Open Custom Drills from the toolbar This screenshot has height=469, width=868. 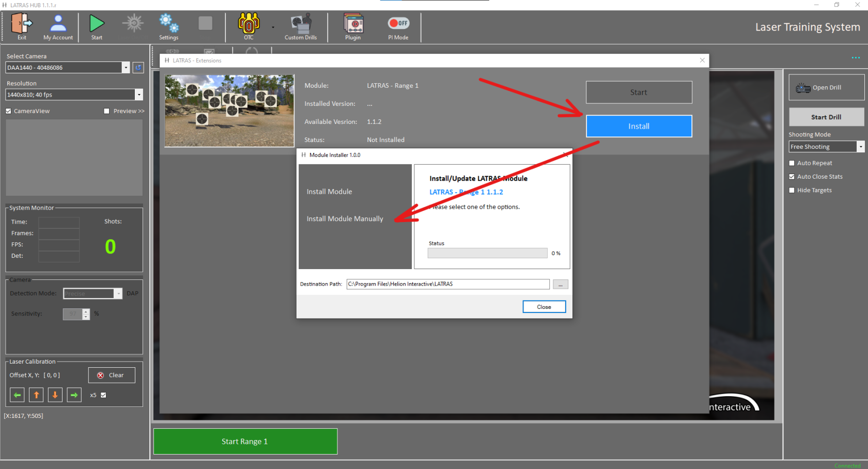tap(301, 26)
